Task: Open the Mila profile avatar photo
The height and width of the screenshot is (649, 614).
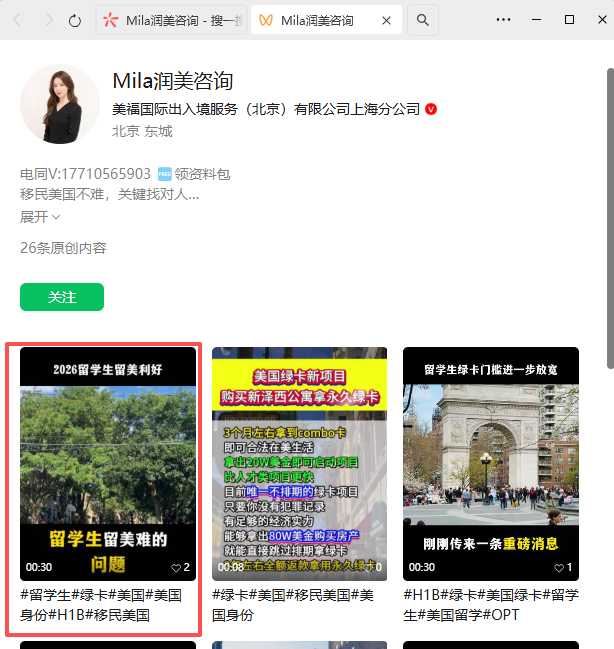Action: point(60,104)
